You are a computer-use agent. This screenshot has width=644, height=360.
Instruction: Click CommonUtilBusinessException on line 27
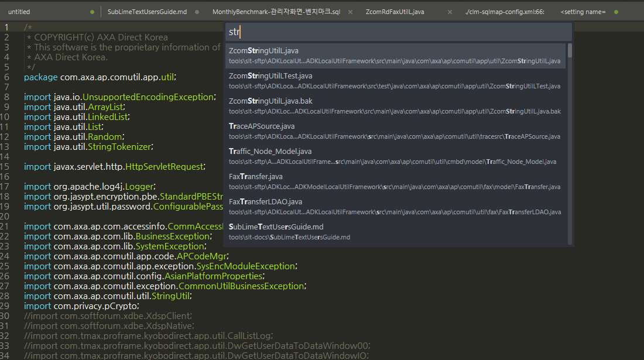click(241, 286)
